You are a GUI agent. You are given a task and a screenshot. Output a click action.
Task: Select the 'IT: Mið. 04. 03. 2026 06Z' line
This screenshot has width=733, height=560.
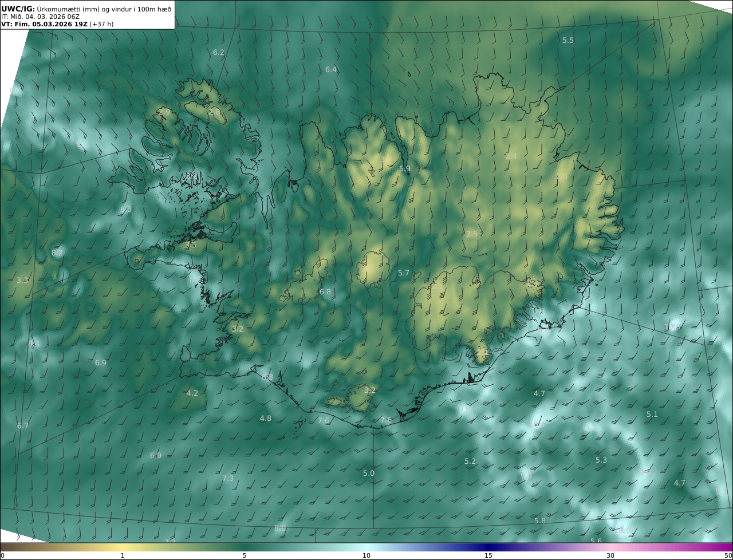pyautogui.click(x=40, y=17)
